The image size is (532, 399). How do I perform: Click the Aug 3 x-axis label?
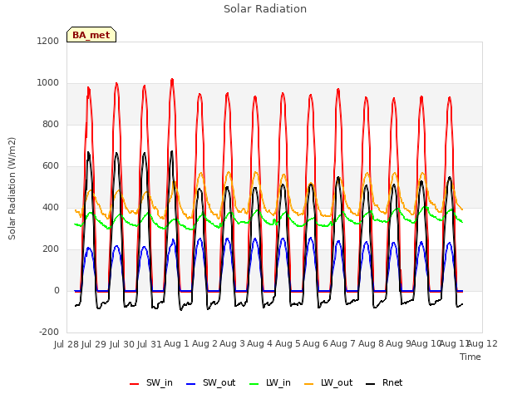click(x=232, y=344)
